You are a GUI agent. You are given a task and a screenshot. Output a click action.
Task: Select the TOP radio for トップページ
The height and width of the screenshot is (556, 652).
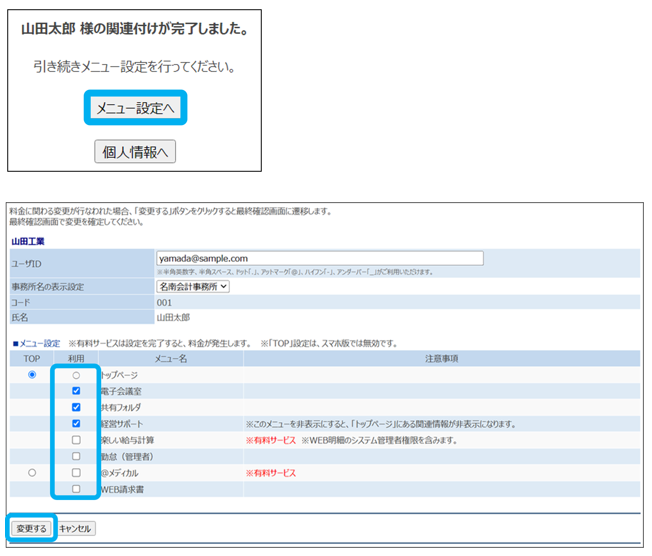pyautogui.click(x=33, y=375)
